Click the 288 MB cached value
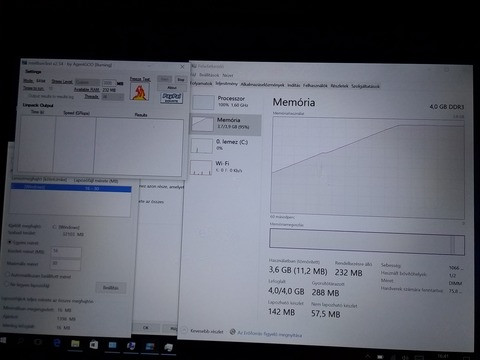Viewport: 480px width, 360px height. [x=325, y=293]
